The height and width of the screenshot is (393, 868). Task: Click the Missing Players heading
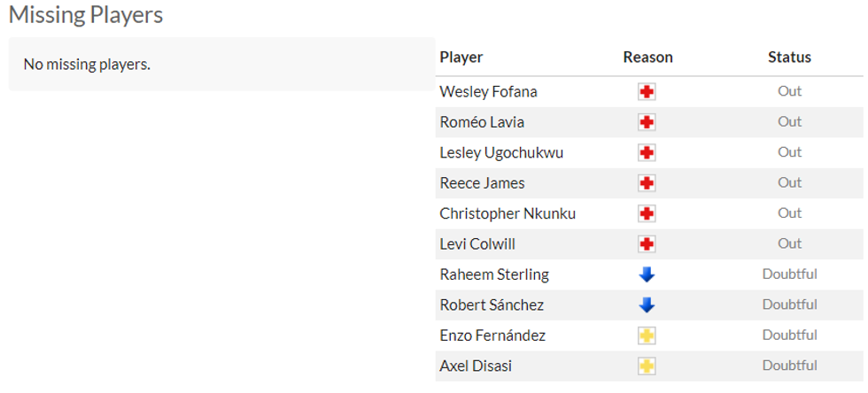click(x=86, y=15)
